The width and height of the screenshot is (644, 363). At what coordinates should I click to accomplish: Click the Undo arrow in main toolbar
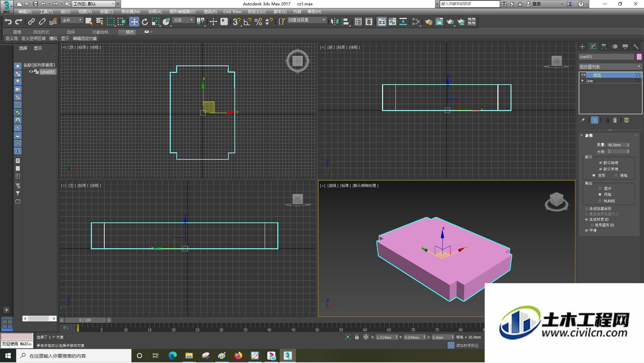[8, 22]
